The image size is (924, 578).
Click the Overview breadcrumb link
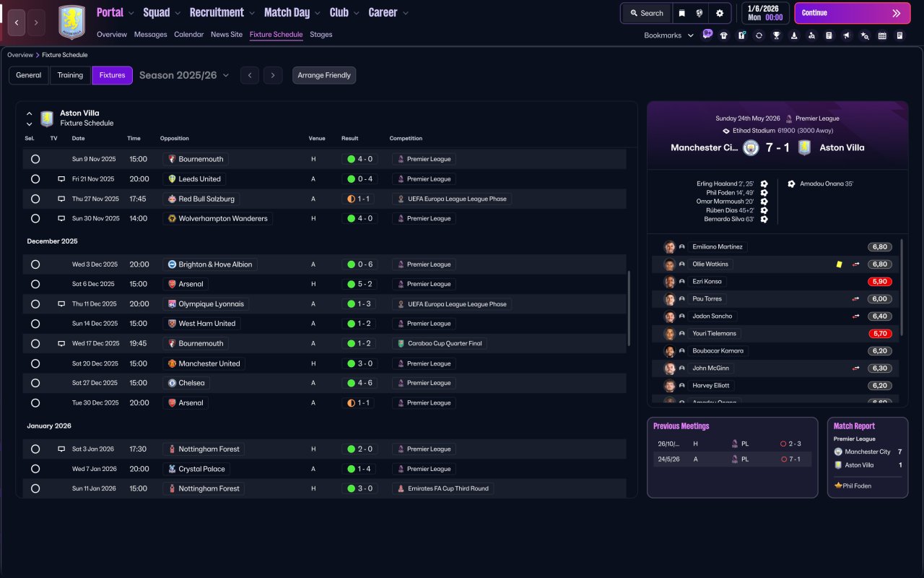tap(20, 55)
